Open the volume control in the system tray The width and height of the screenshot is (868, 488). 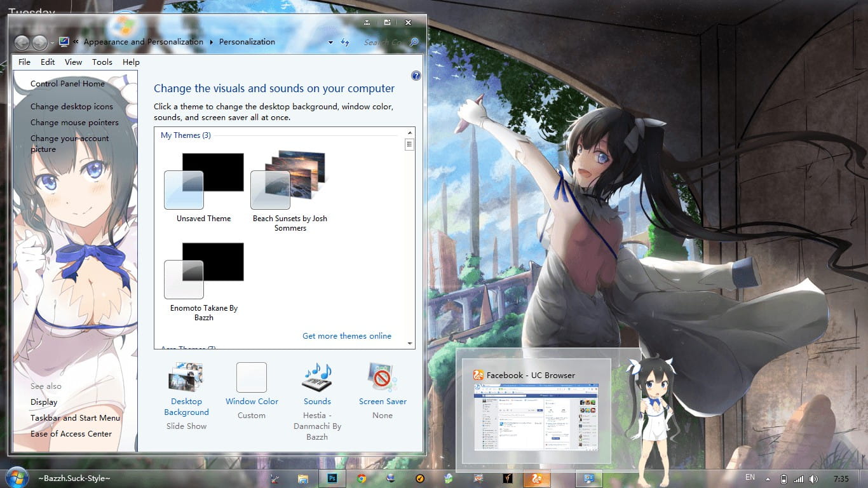(x=813, y=478)
